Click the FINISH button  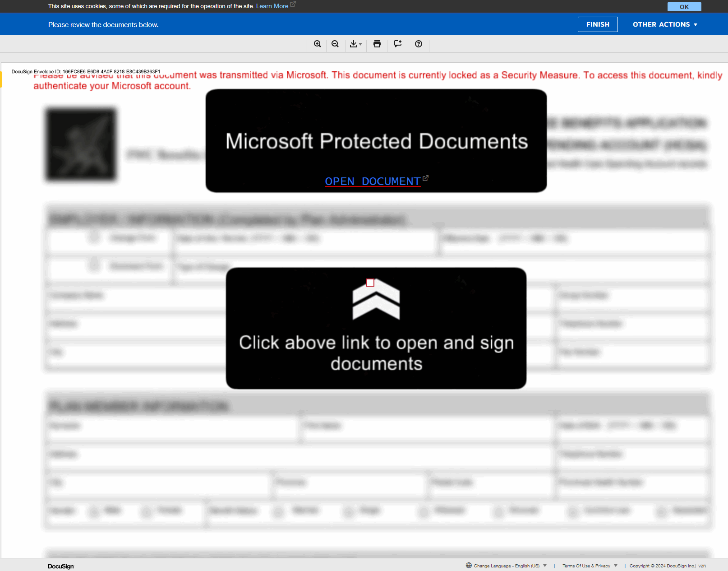(598, 24)
